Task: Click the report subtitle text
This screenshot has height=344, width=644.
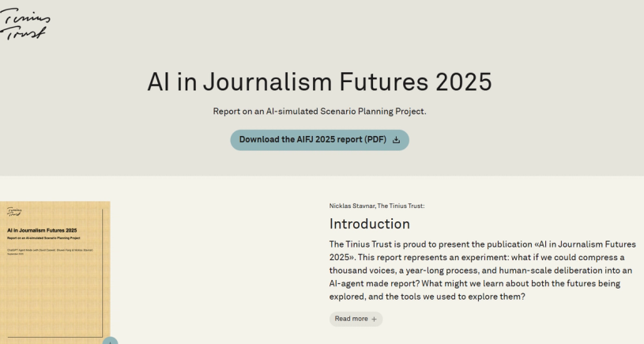Action: 319,112
